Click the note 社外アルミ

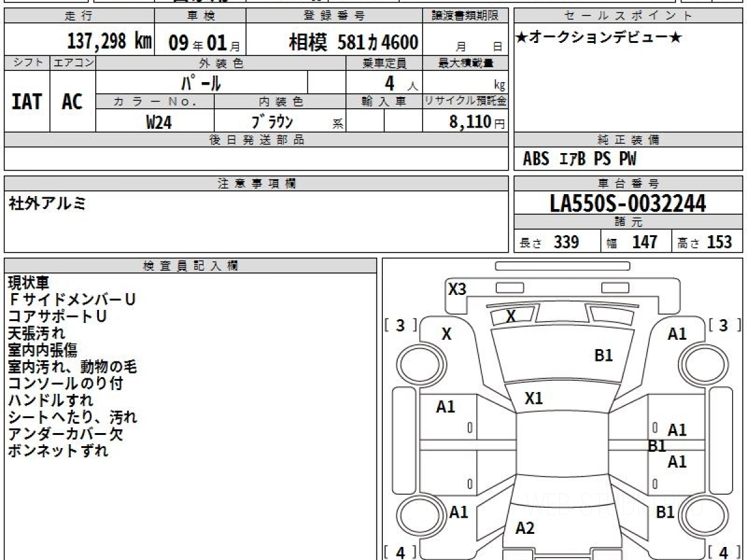pyautogui.click(x=47, y=203)
